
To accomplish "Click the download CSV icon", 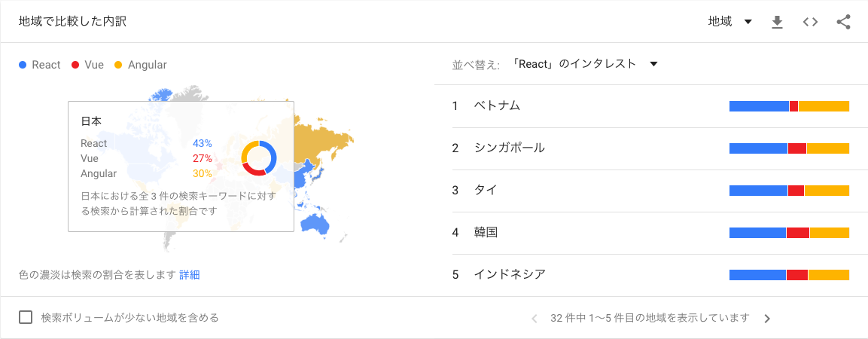I will click(777, 22).
